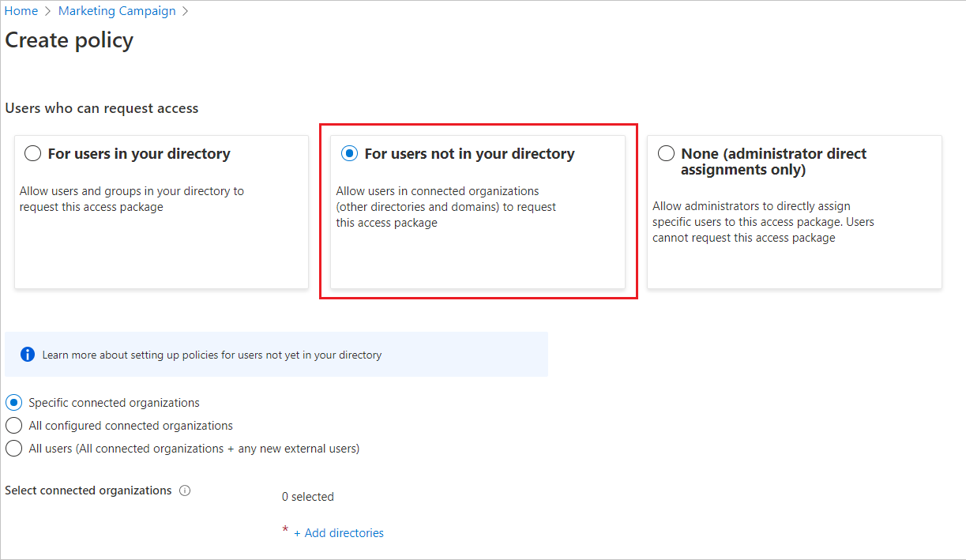Click the chevron after Home breadcrumb
This screenshot has width=966, height=560.
46,10
